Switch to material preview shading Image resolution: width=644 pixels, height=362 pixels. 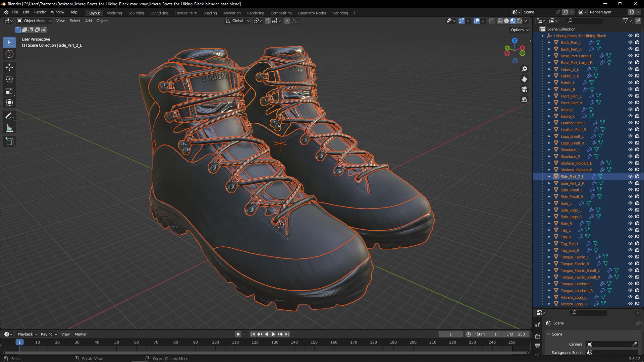tap(513, 21)
